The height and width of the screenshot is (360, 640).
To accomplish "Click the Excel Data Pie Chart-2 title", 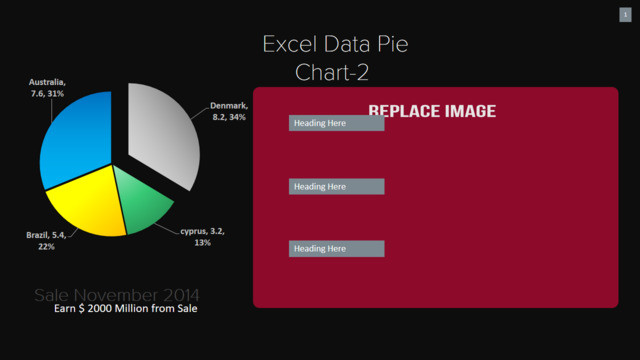I will tap(335, 58).
